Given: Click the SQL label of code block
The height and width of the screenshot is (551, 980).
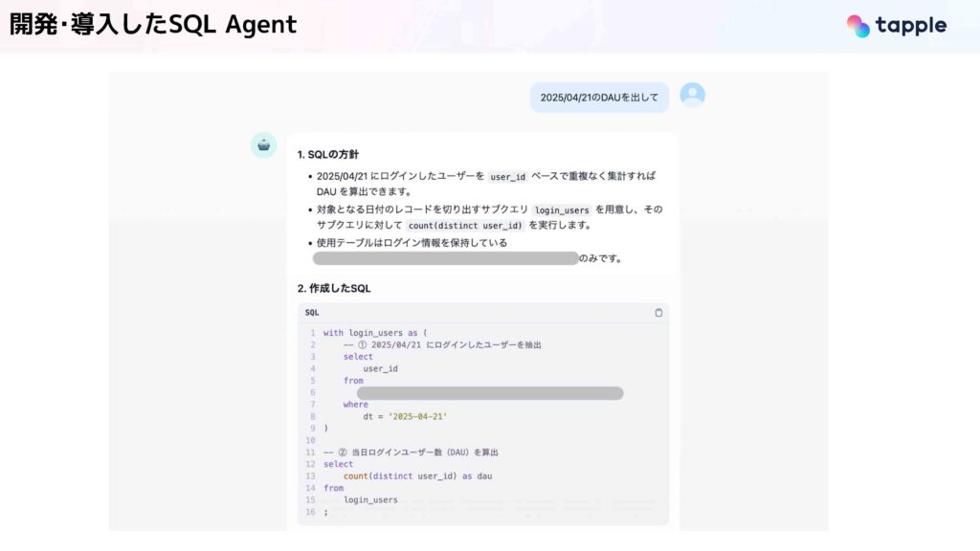Looking at the screenshot, I should [x=312, y=313].
